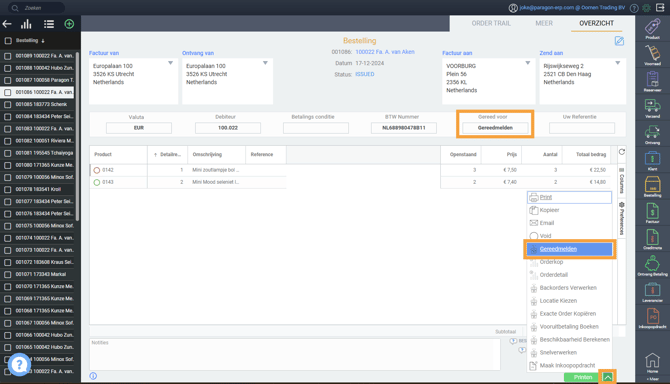Screen dimensions: 670x384
Task: Click the logout icon in top bar
Action: click(x=660, y=7)
